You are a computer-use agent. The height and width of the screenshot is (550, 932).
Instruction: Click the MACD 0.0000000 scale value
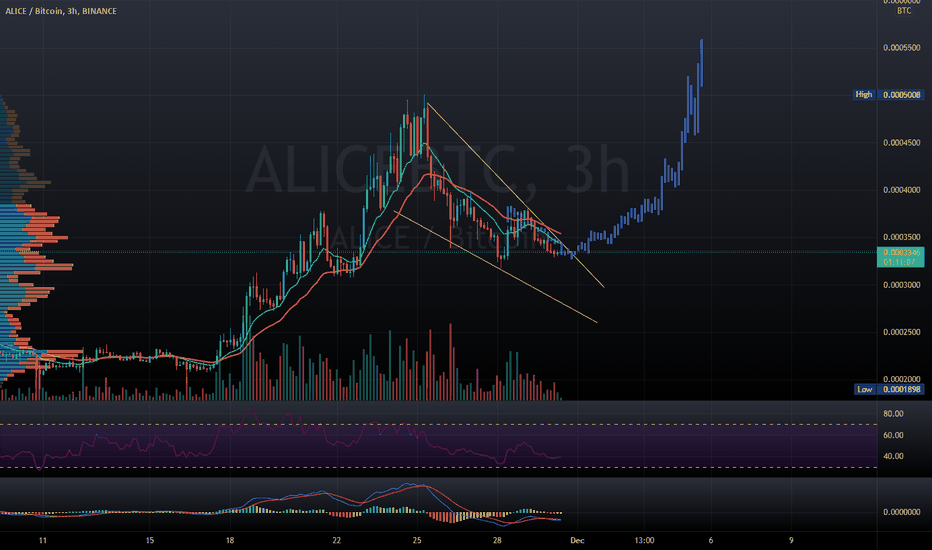(x=902, y=511)
